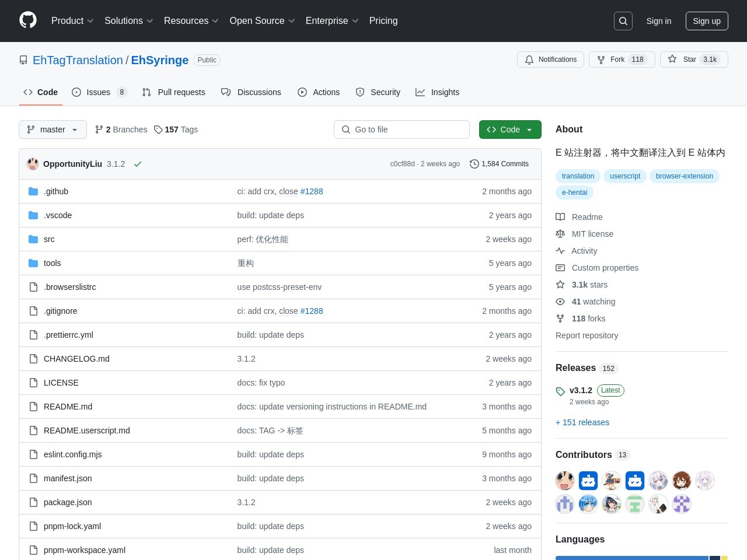Viewport: 747px width, 560px height.
Task: Click the fork icon beside 118 forks
Action: click(x=560, y=318)
